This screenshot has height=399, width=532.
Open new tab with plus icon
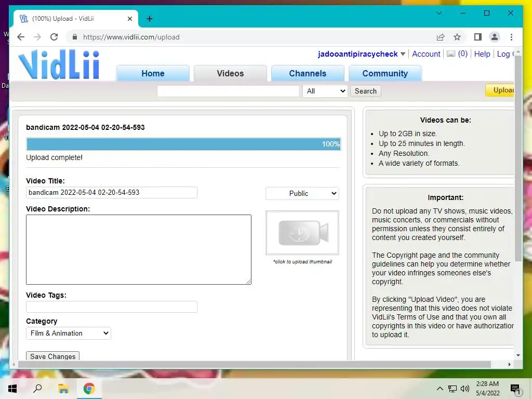[x=150, y=19]
